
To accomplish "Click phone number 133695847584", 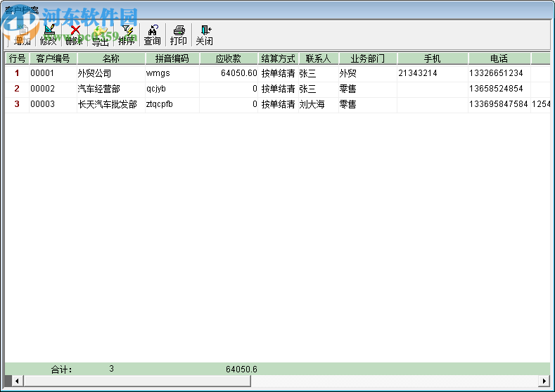I will coord(498,104).
